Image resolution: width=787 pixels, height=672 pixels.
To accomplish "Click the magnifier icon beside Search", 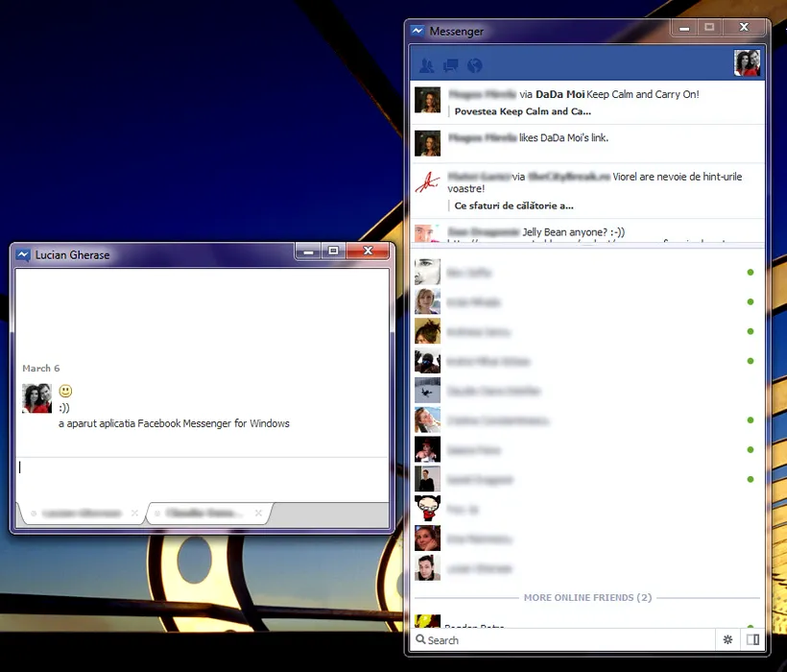I will pyautogui.click(x=420, y=640).
